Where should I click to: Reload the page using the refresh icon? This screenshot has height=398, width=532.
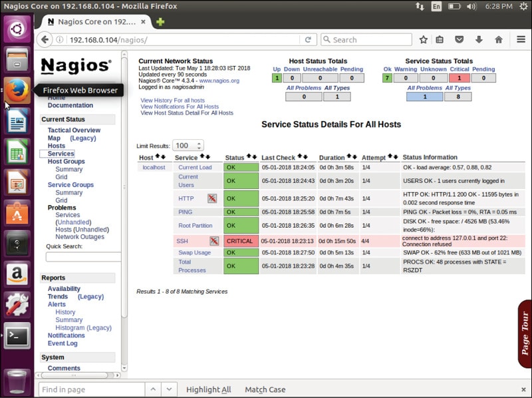[309, 40]
